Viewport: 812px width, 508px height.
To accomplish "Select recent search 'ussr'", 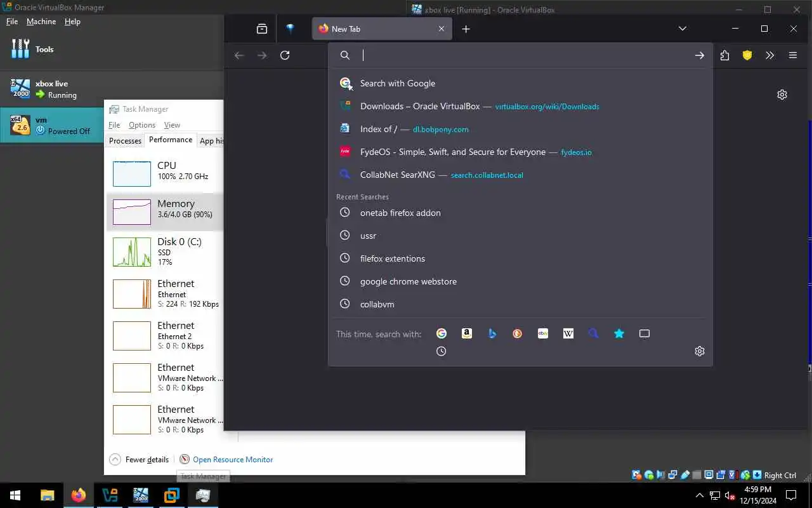I will pyautogui.click(x=520, y=236).
